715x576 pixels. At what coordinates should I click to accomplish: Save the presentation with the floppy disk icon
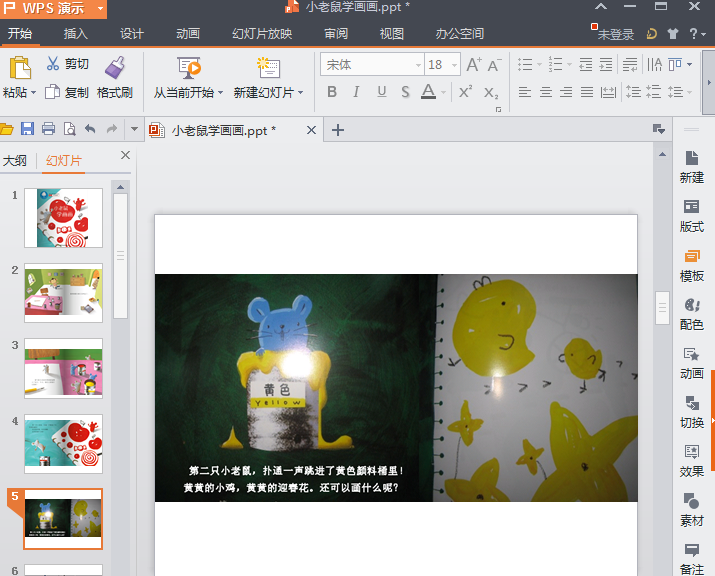[x=27, y=129]
